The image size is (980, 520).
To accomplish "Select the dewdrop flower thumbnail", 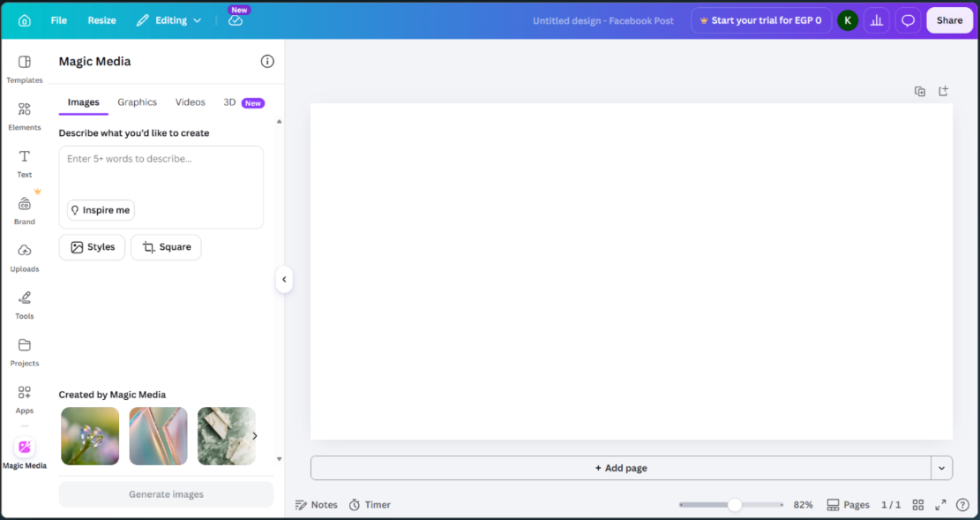I will 90,436.
